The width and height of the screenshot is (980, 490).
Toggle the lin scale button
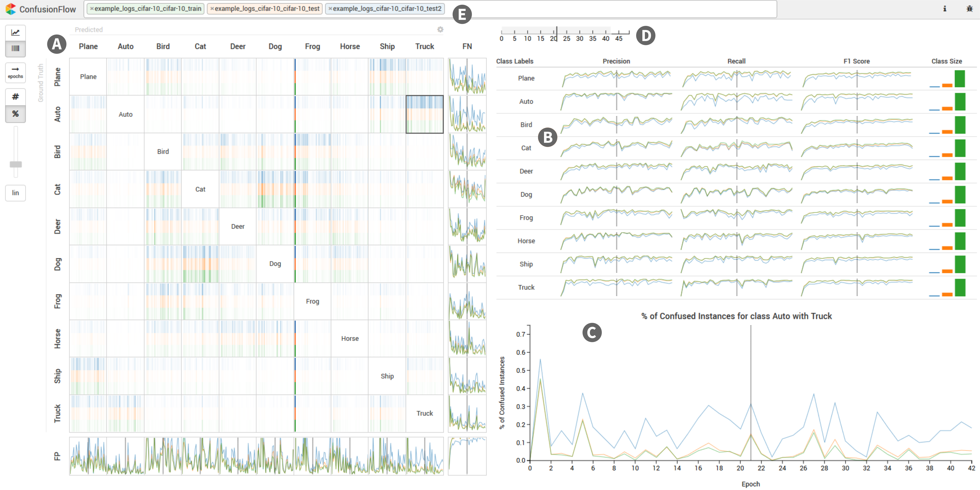[x=15, y=193]
